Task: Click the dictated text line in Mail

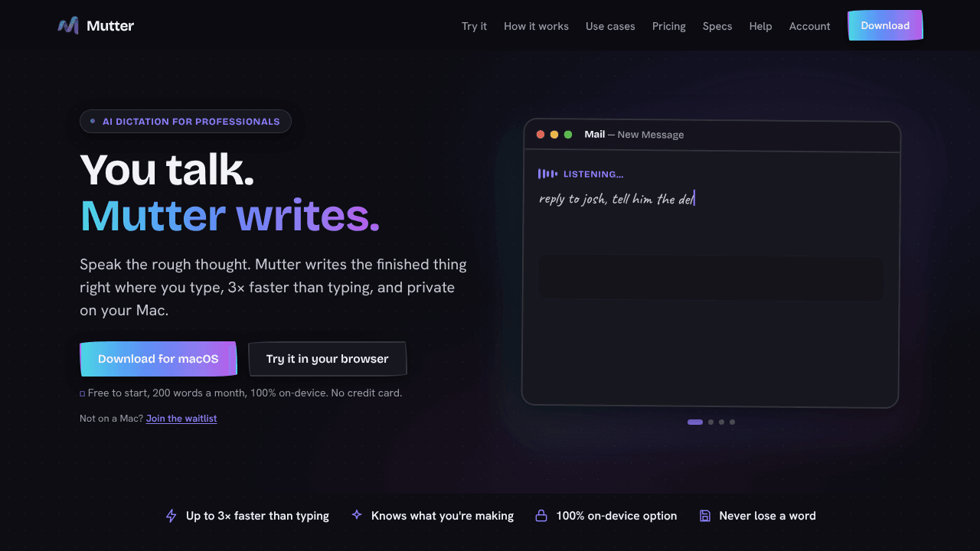Action: (617, 199)
